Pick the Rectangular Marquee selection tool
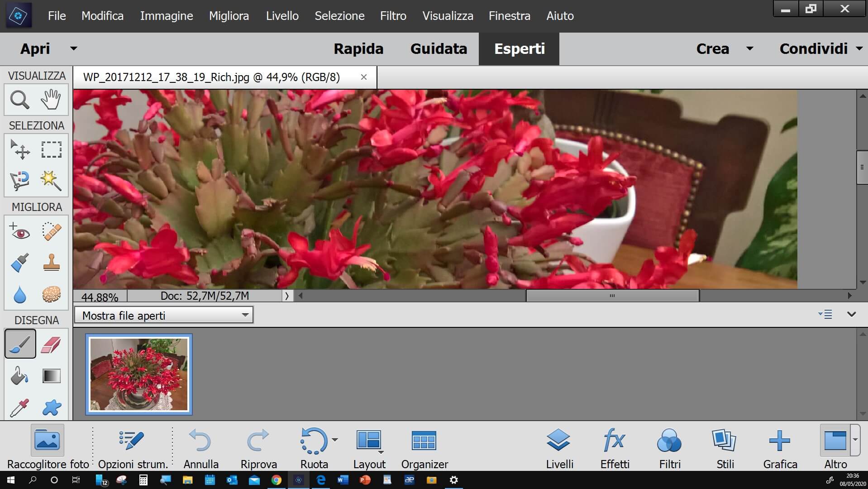The height and width of the screenshot is (489, 868). click(x=51, y=149)
